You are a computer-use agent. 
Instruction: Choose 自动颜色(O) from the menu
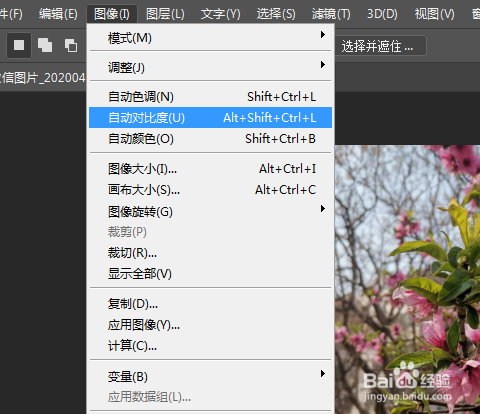[210, 138]
